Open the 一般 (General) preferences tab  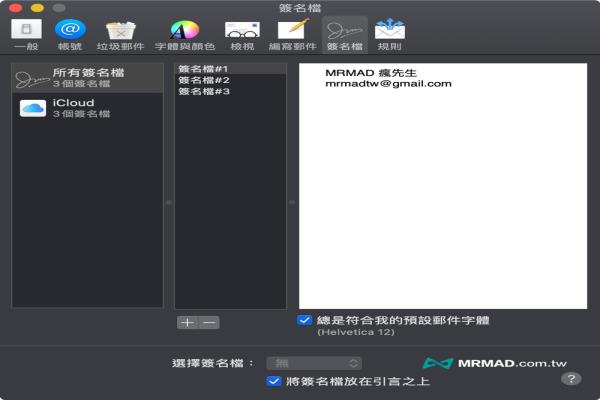pyautogui.click(x=26, y=35)
